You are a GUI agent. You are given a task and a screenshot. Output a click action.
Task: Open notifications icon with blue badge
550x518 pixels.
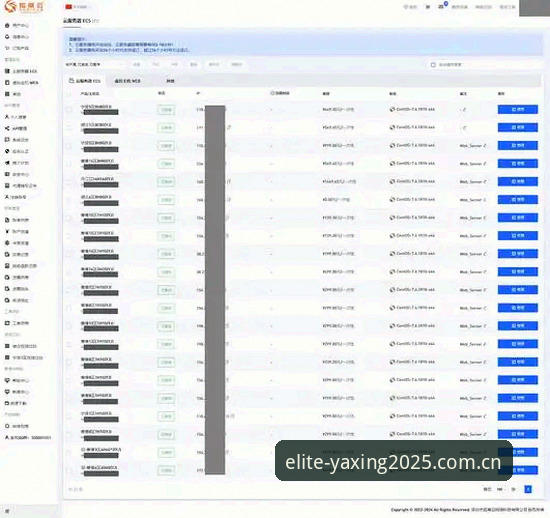pos(442,6)
